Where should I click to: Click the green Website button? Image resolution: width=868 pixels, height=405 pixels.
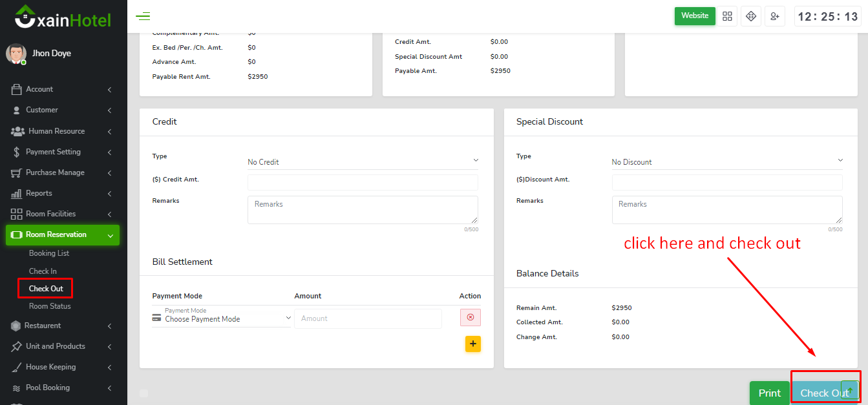(694, 16)
